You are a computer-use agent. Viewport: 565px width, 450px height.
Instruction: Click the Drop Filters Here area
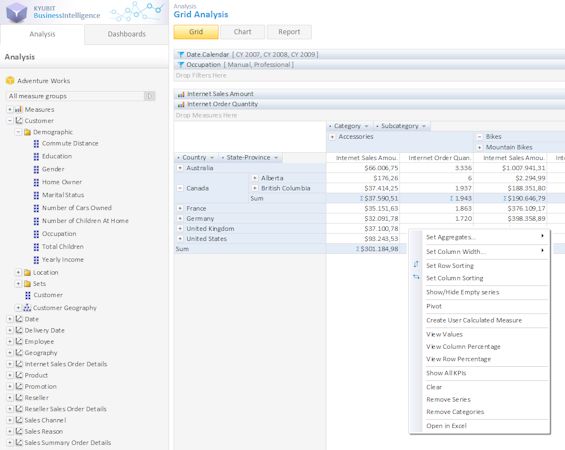point(369,75)
